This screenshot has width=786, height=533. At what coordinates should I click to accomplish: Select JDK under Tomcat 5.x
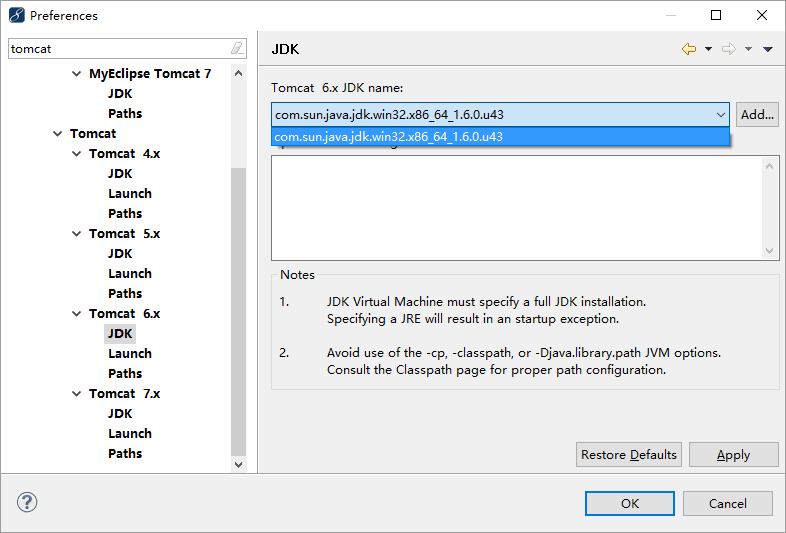(120, 254)
